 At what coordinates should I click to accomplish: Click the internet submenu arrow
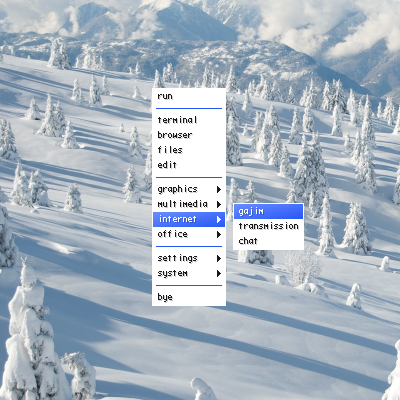click(219, 219)
